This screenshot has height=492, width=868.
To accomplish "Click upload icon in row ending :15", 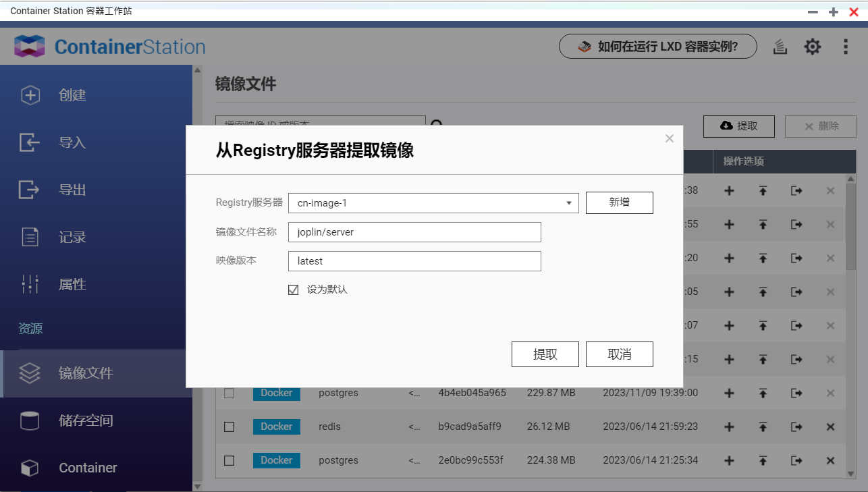I will click(x=763, y=359).
